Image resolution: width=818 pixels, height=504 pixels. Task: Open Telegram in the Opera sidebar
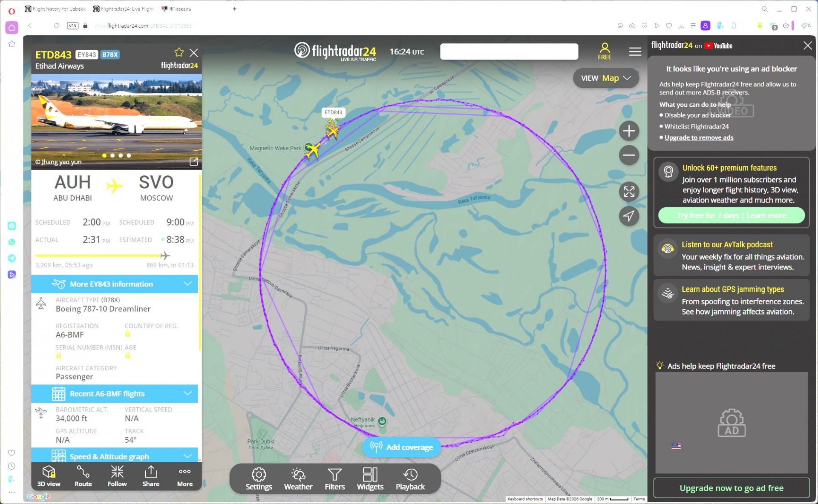click(x=12, y=258)
